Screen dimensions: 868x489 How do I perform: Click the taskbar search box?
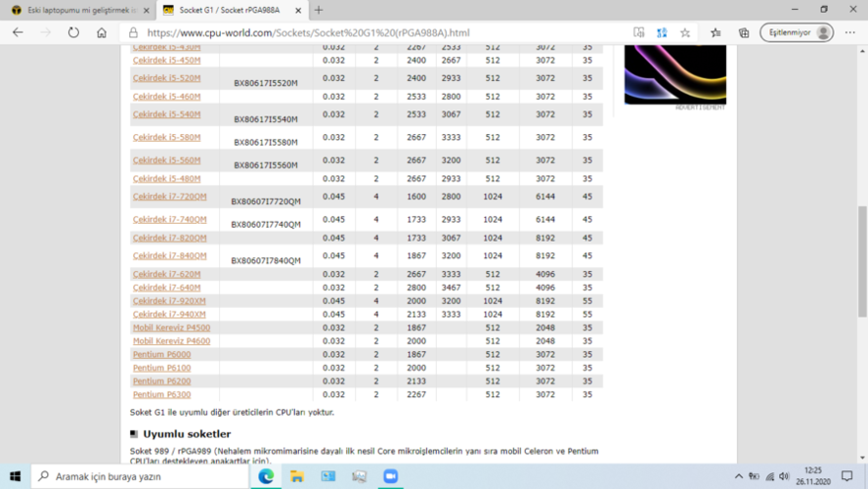tap(140, 476)
